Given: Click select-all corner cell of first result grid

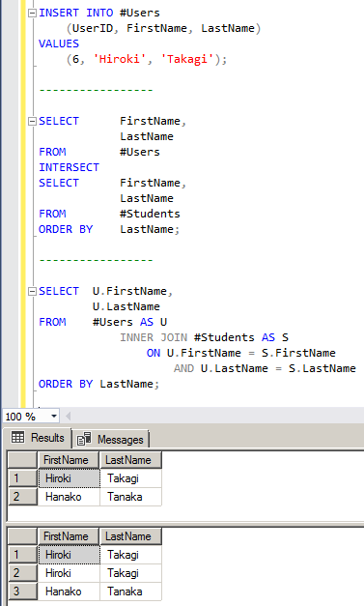Looking at the screenshot, I should click(x=23, y=460).
